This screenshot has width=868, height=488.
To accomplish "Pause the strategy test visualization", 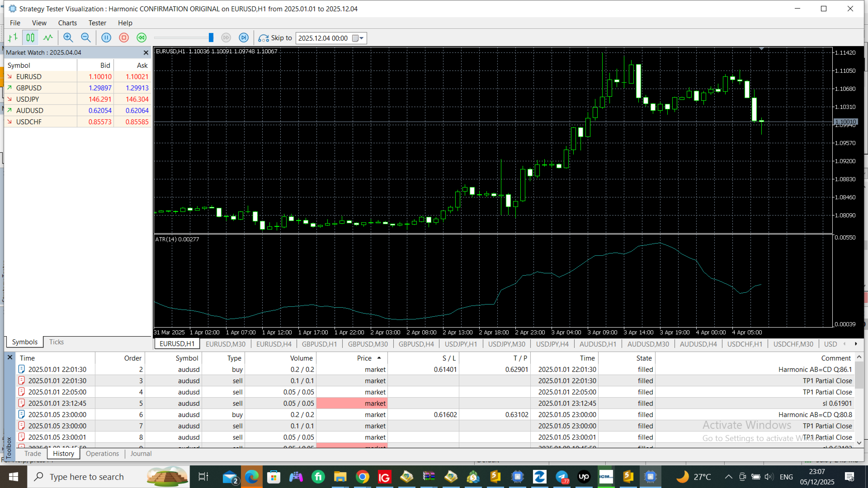I will point(106,38).
